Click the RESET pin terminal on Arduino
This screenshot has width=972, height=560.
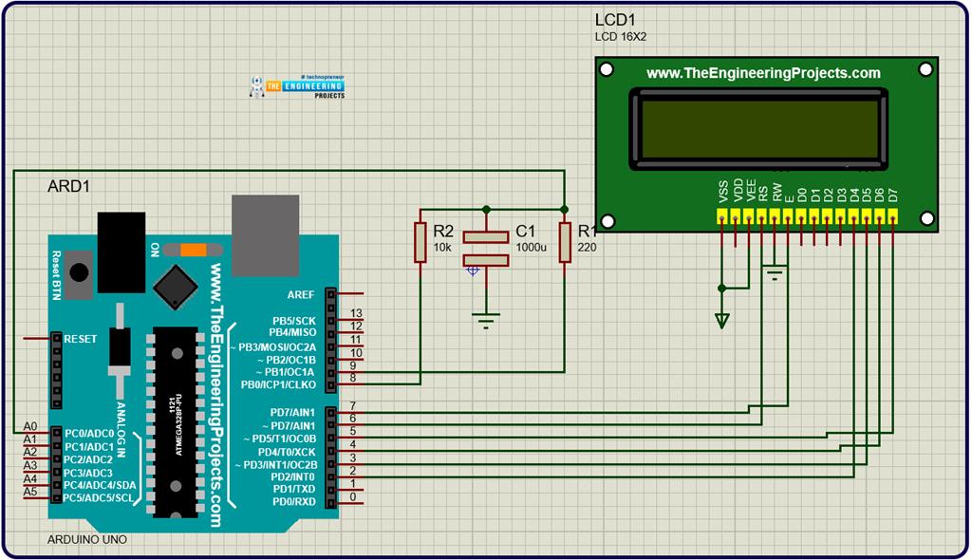click(57, 338)
